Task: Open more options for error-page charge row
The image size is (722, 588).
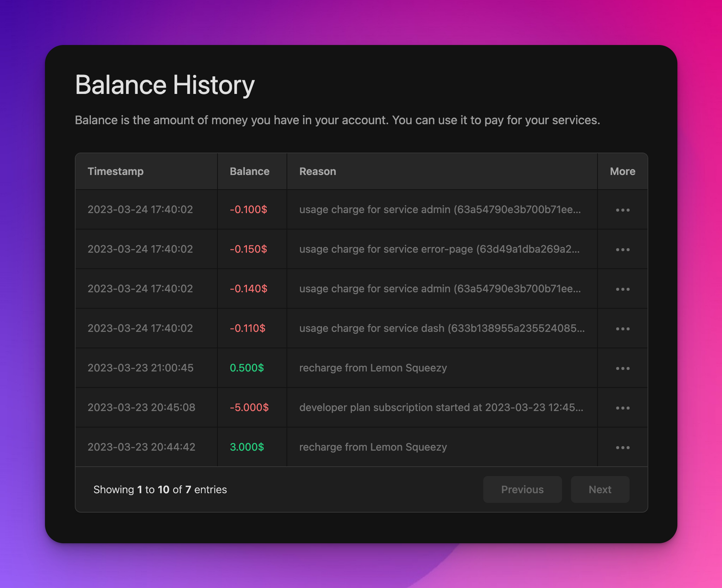Action: click(622, 250)
